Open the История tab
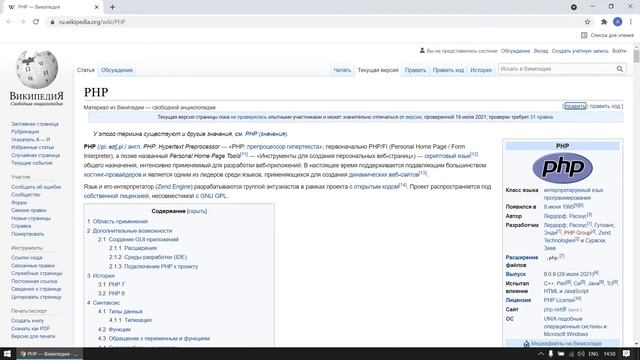Screen dimensions: 640x360 (x=481, y=70)
